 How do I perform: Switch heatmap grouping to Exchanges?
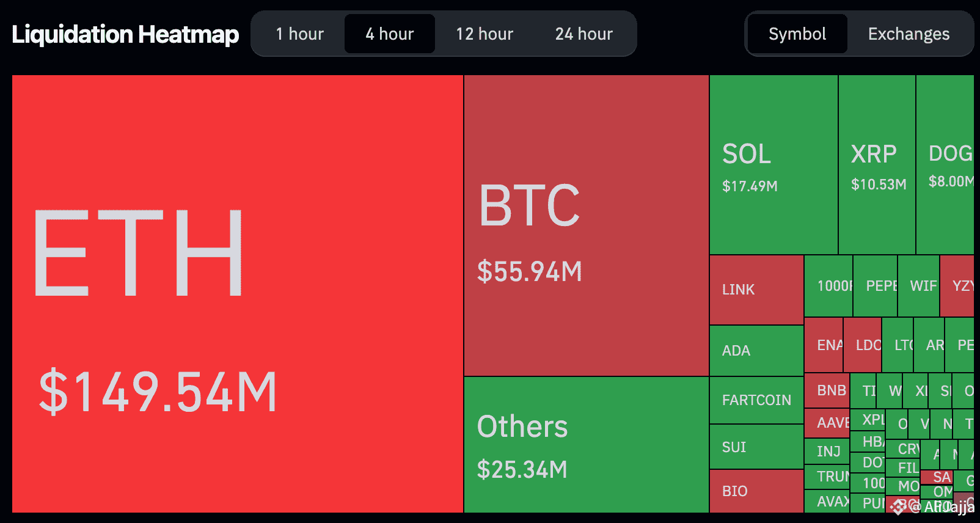coord(909,34)
